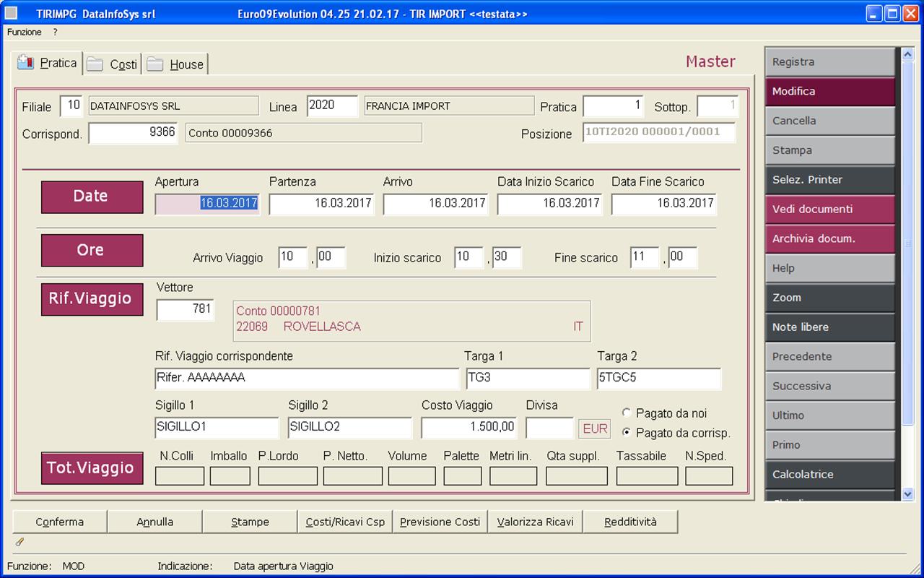Go to Successiva record
The height and width of the screenshot is (578, 924).
coord(829,387)
